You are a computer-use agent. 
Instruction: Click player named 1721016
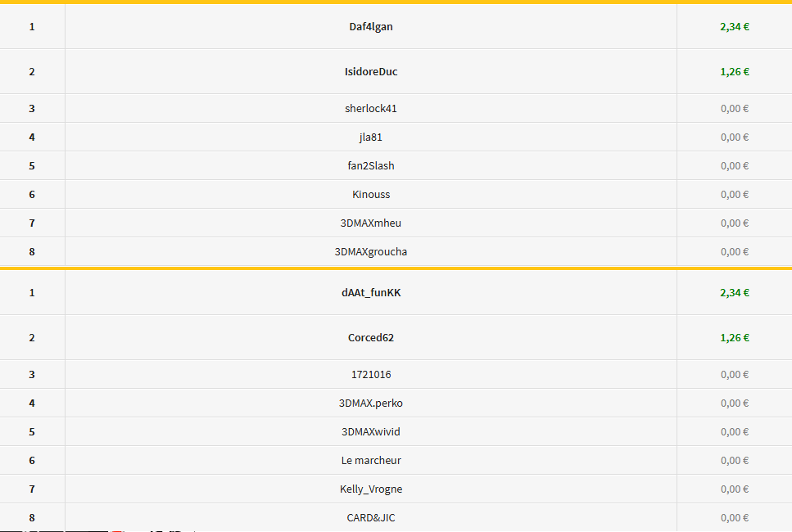[x=371, y=375]
